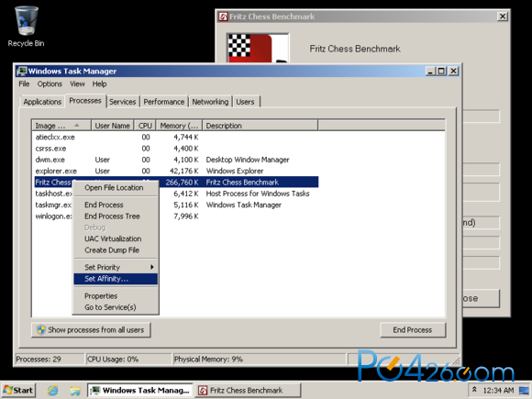Viewport: 532px width, 399px height.
Task: Open the Services tab
Action: click(x=123, y=102)
